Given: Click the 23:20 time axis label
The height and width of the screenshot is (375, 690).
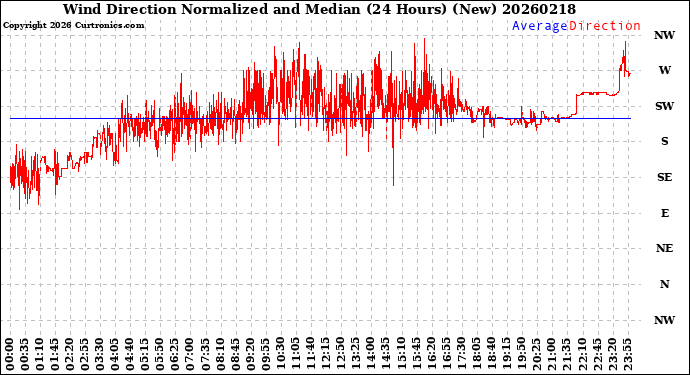Looking at the screenshot, I should [x=613, y=355].
